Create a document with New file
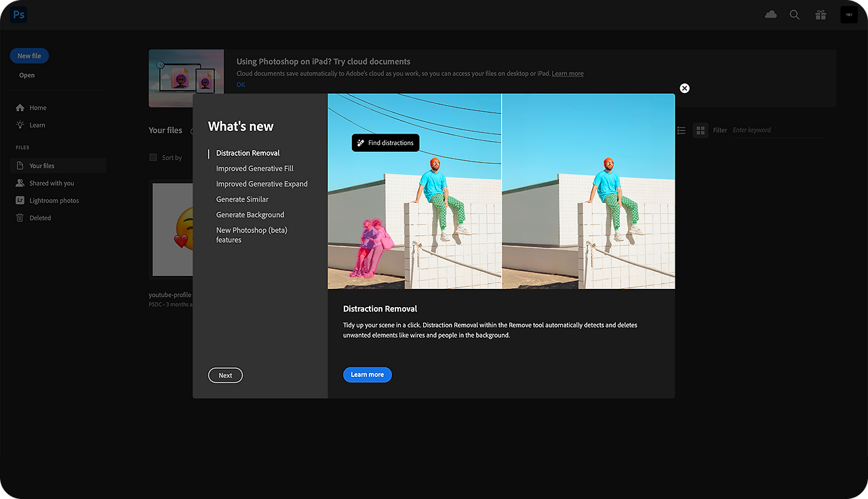This screenshot has height=499, width=868. pos(29,56)
